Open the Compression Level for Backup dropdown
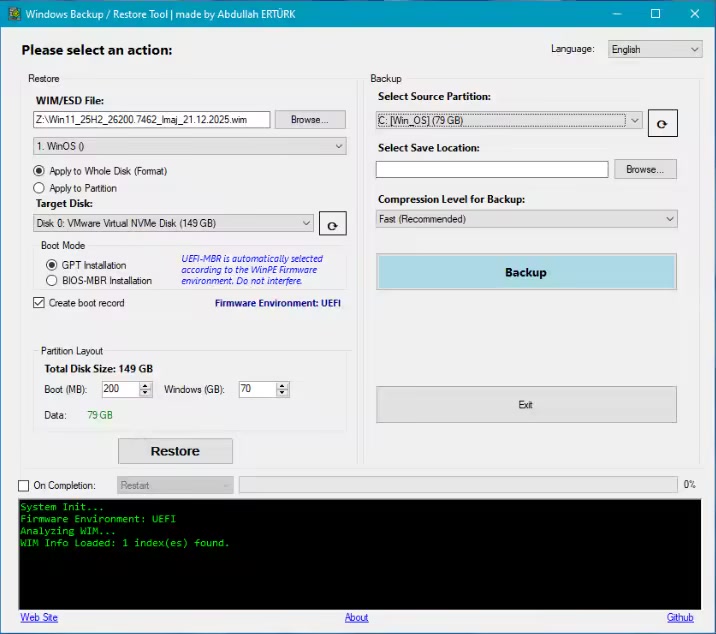The height and width of the screenshot is (634, 716). tap(527, 219)
